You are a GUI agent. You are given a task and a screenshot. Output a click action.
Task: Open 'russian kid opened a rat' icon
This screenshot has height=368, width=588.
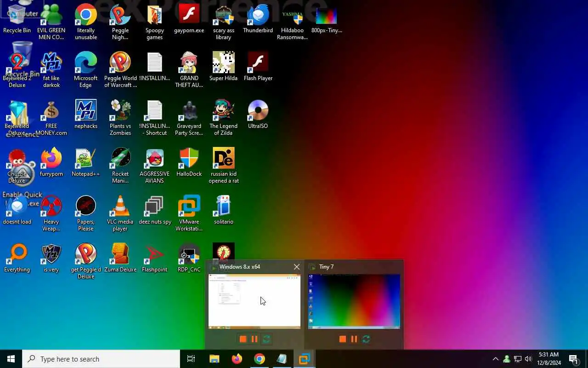(224, 166)
